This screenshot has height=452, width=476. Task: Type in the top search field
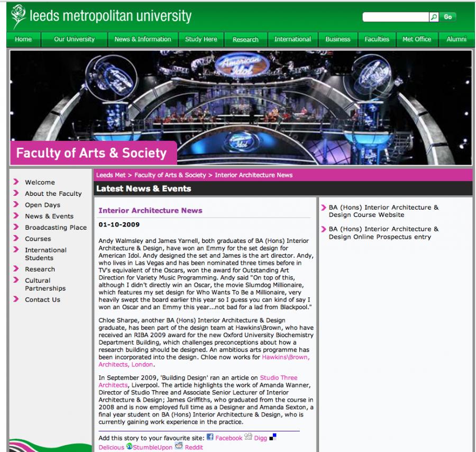pos(395,17)
